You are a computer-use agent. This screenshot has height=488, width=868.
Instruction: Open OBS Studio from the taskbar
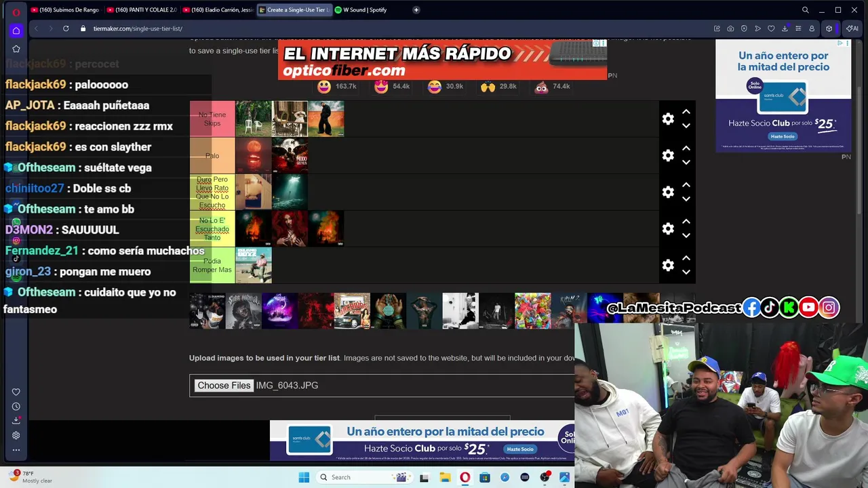[545, 477]
